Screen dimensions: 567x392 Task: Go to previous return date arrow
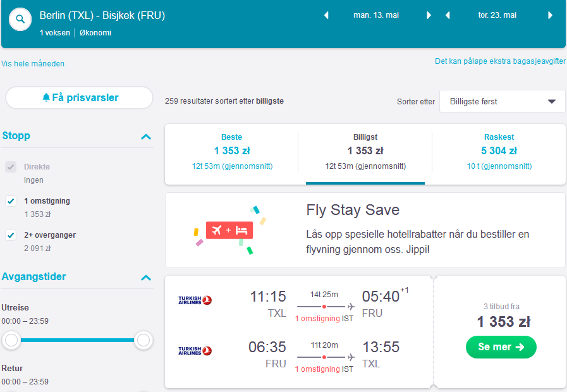pyautogui.click(x=448, y=15)
